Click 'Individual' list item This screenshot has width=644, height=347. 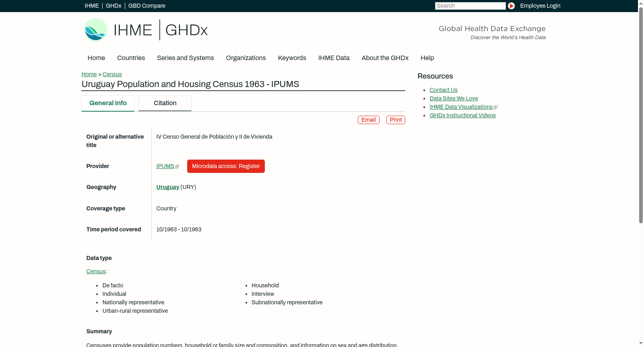[114, 294]
